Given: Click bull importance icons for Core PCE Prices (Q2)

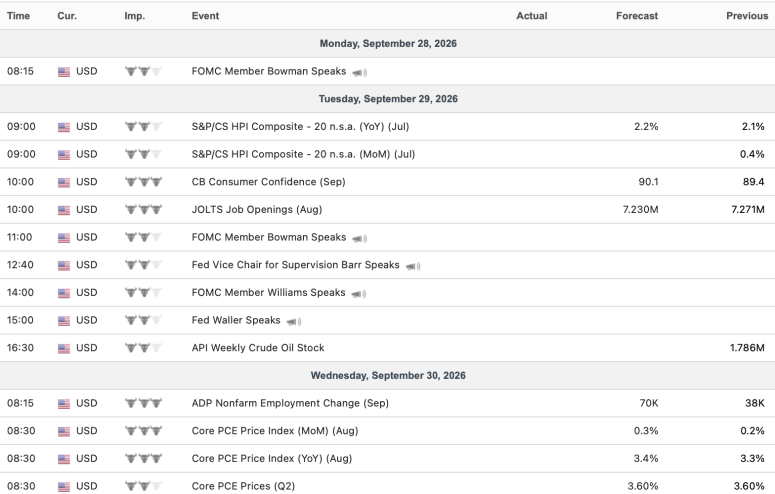Looking at the screenshot, I should [x=143, y=487].
